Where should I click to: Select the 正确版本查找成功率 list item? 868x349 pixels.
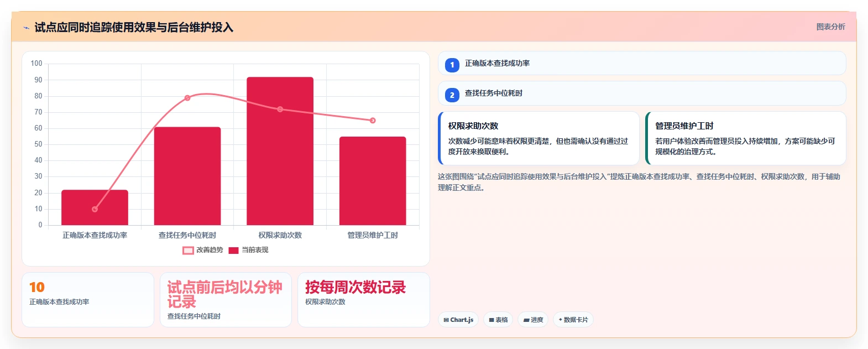point(642,63)
